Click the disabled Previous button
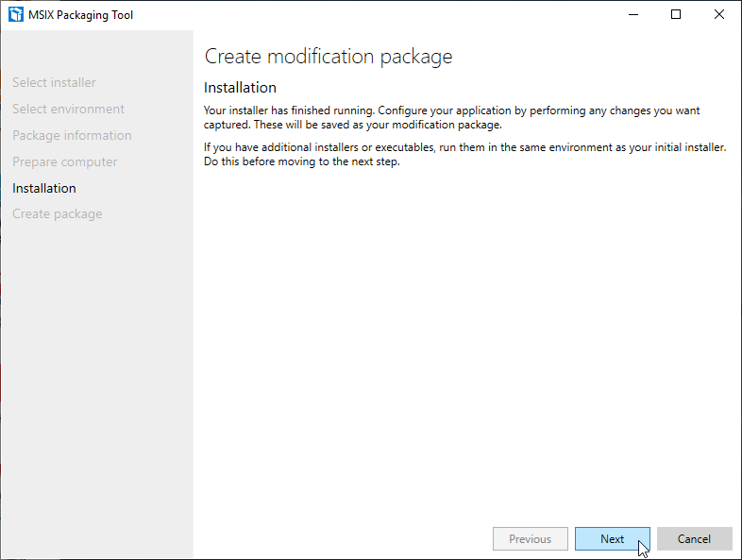The height and width of the screenshot is (560, 742). pyautogui.click(x=530, y=539)
